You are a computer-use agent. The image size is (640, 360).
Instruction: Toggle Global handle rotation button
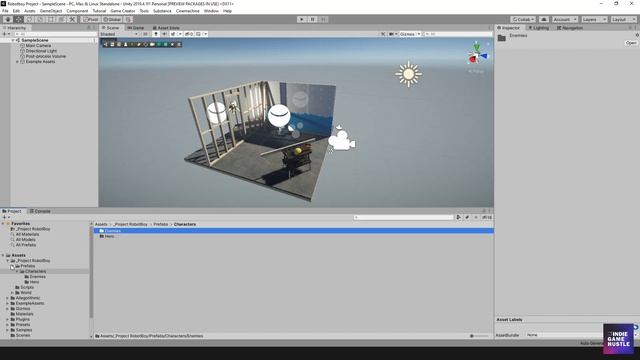coord(112,19)
